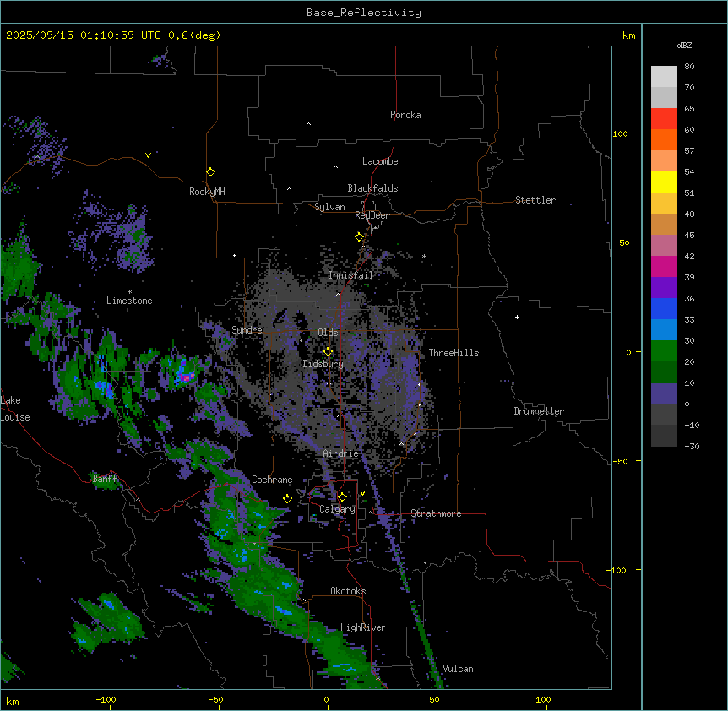Image resolution: width=728 pixels, height=711 pixels.
Task: Click the magenta 42 dBZ legend swatch
Action: 664,266
